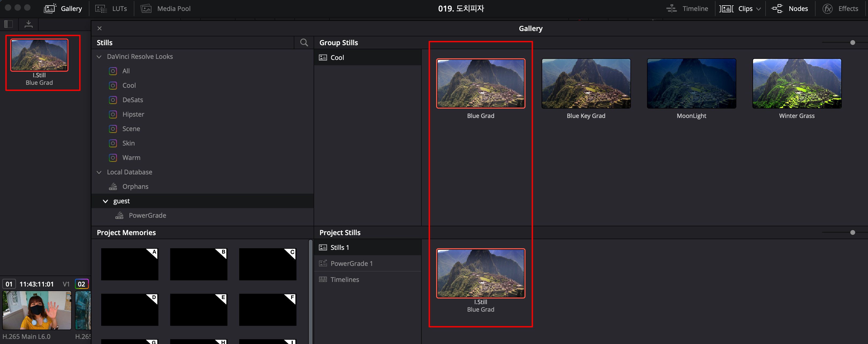Click the import stills download icon
Viewport: 868px width, 344px height.
tap(29, 24)
